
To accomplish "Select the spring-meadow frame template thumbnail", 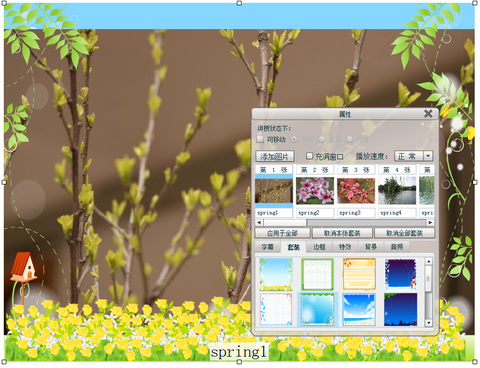I will pyautogui.click(x=276, y=275).
